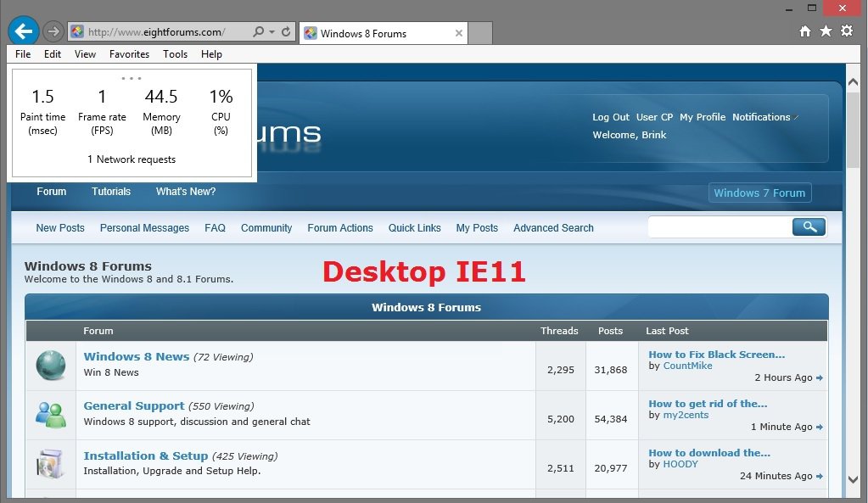This screenshot has width=868, height=503.
Task: Open the Windows 7 Forum button
Action: [759, 193]
